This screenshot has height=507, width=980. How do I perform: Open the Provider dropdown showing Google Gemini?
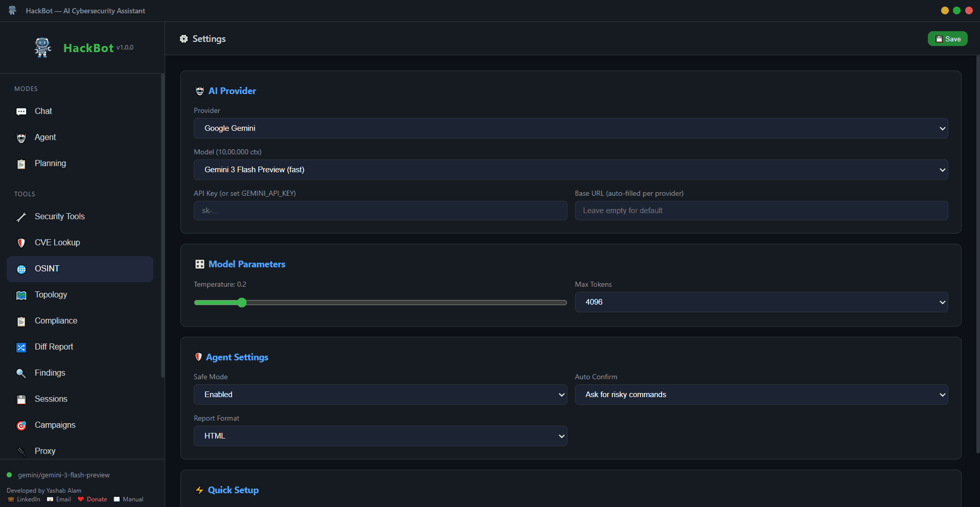(570, 128)
